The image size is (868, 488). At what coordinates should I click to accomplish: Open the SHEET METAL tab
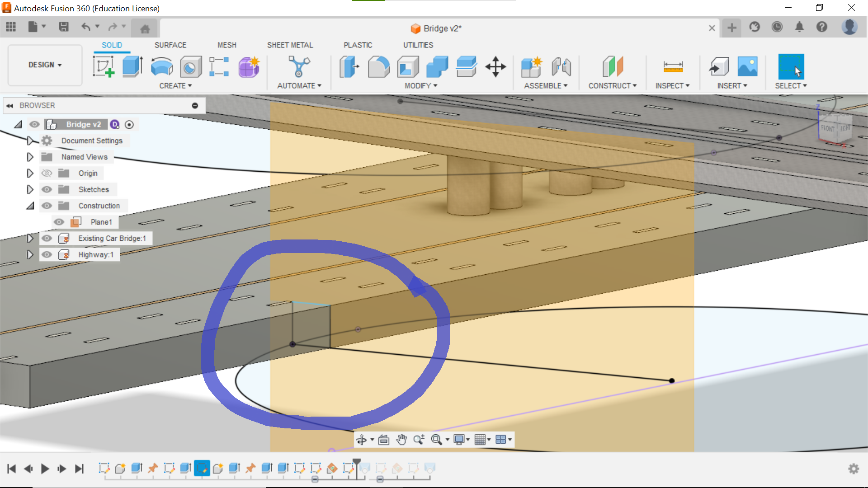point(290,45)
